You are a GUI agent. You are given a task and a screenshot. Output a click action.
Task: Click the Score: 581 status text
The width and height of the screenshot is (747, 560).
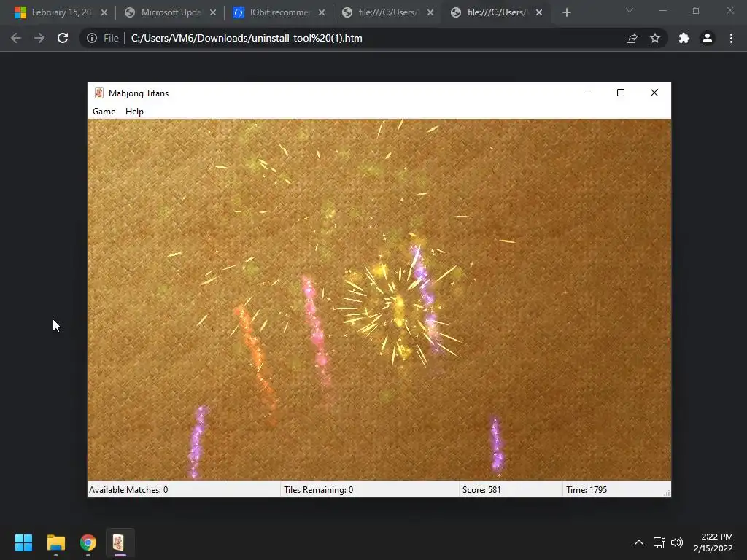481,489
